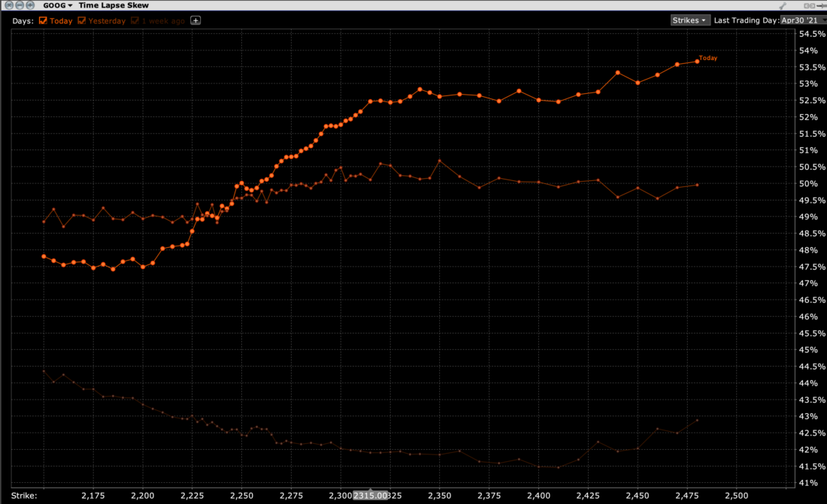Screen dimensions: 827x504
Task: Click the highlighted 2315.00 strike marker
Action: point(371,496)
